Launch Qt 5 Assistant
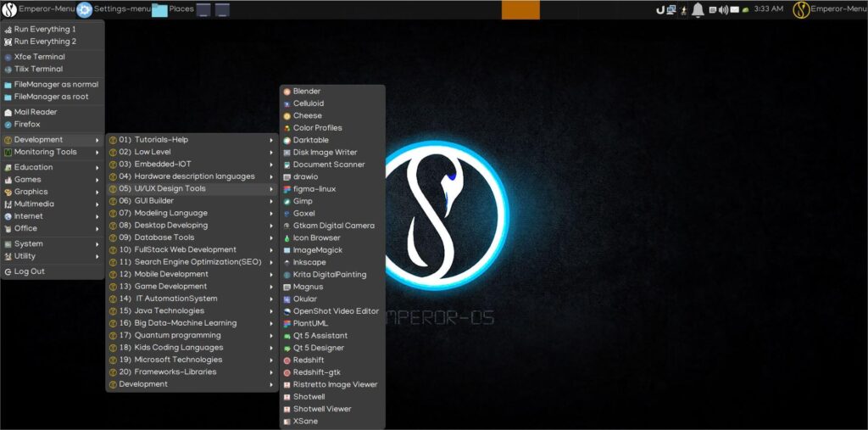 click(331, 336)
